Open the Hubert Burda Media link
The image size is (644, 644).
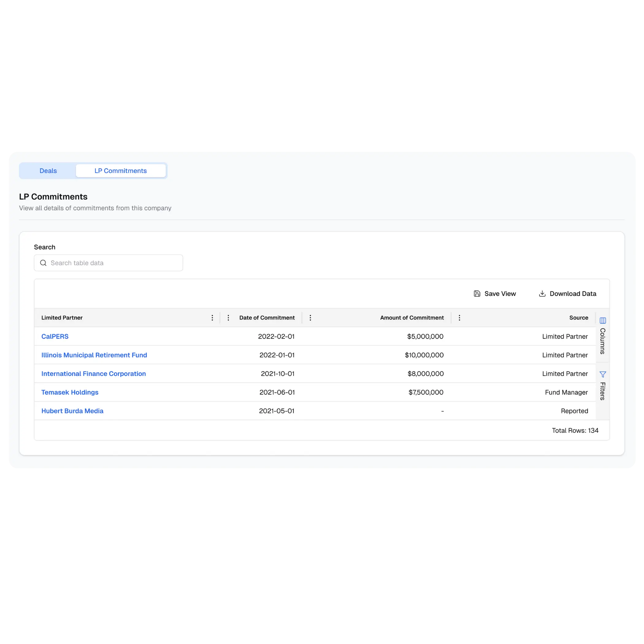pyautogui.click(x=72, y=411)
